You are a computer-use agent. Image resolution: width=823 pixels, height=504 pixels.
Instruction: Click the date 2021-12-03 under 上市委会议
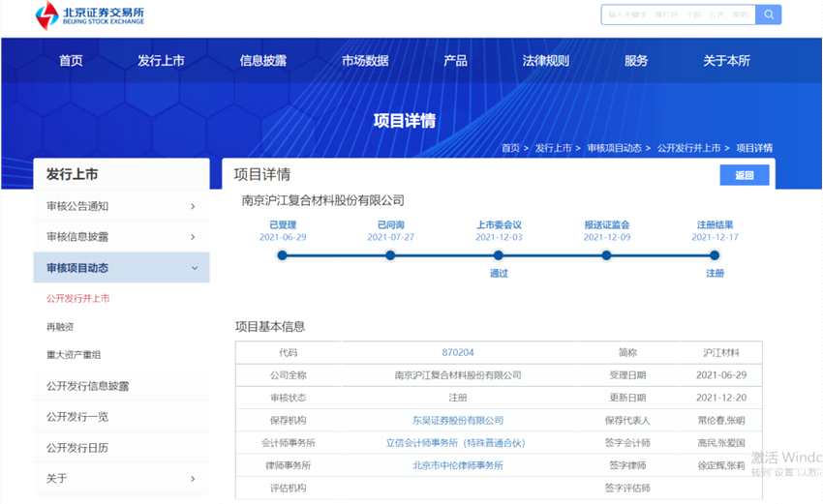coord(499,237)
